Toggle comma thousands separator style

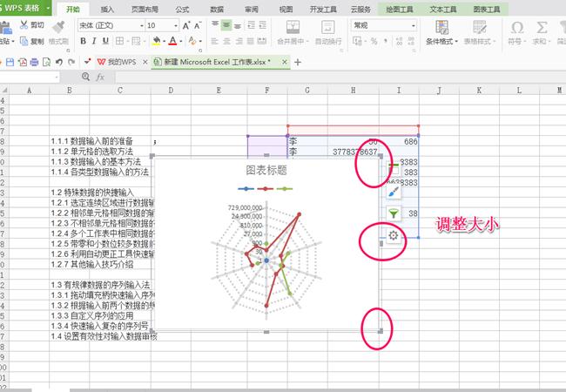(386, 41)
